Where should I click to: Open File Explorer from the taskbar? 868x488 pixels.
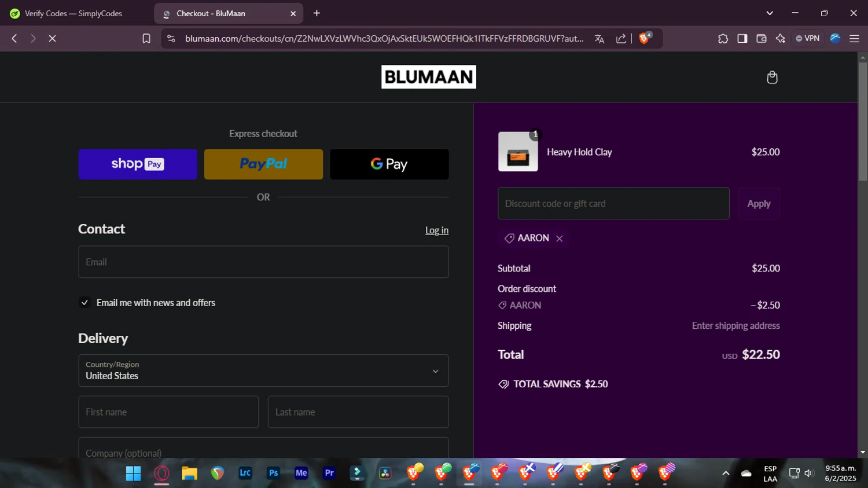(x=189, y=474)
